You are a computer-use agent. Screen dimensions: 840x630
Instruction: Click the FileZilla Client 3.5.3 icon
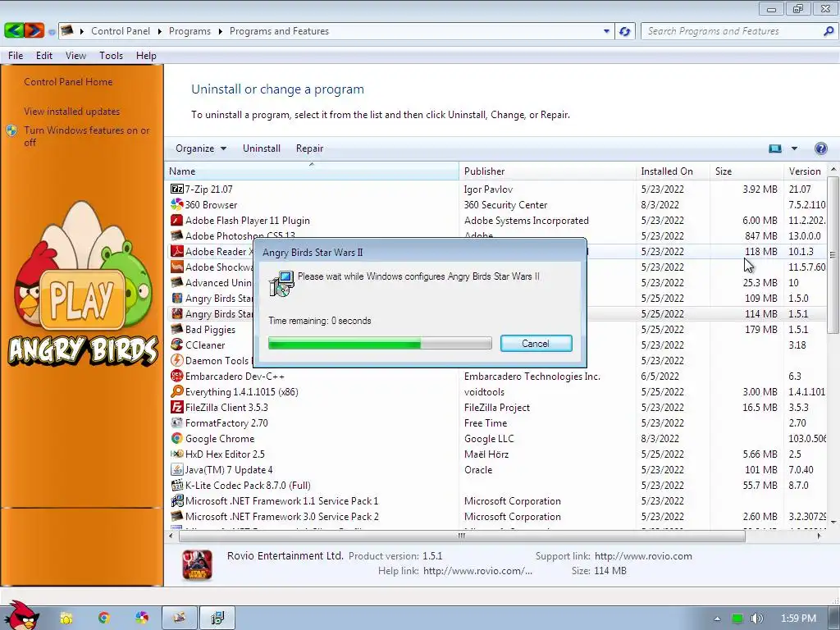pos(177,407)
